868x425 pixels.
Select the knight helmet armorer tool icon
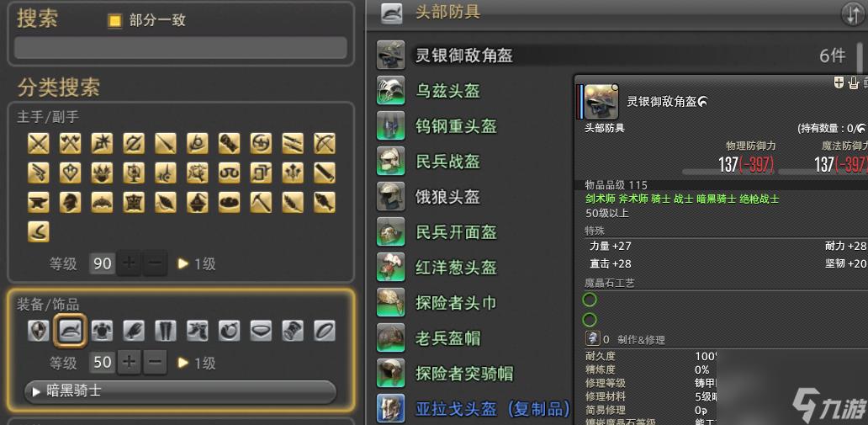tap(71, 202)
